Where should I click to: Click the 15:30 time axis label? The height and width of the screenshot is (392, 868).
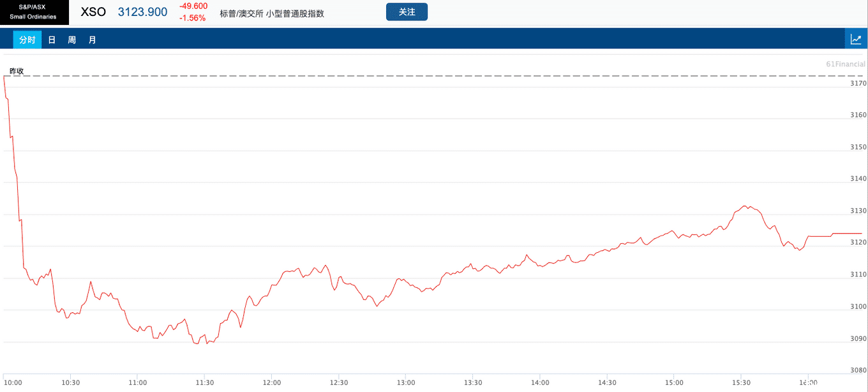(740, 382)
